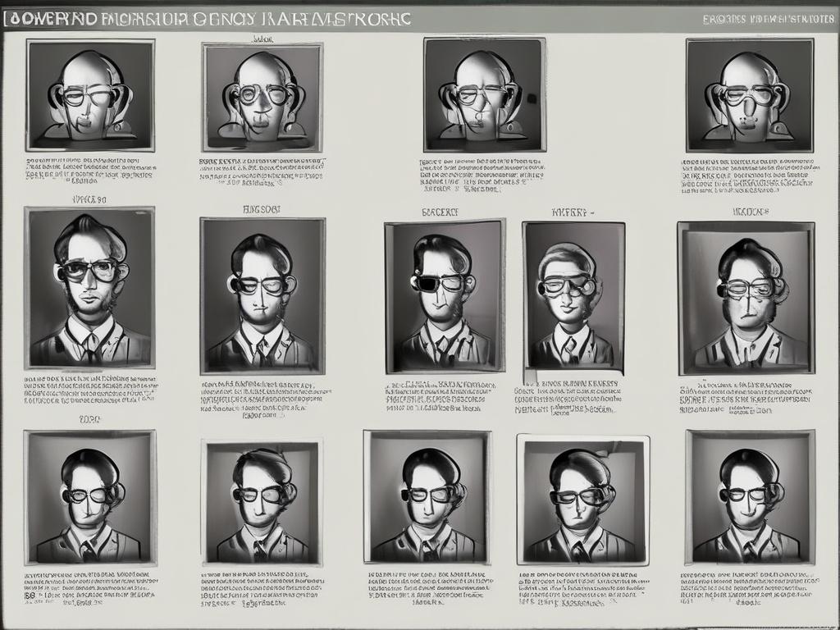Screen dimensions: 840x630
Task: Select the light-haired man portrait in middle row
Action: (x=573, y=295)
